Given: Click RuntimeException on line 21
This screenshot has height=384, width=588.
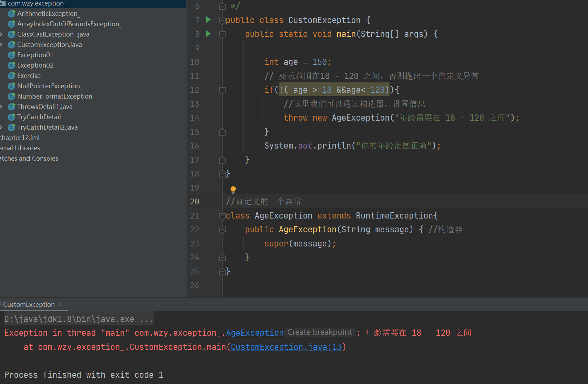Looking at the screenshot, I should 394,216.
